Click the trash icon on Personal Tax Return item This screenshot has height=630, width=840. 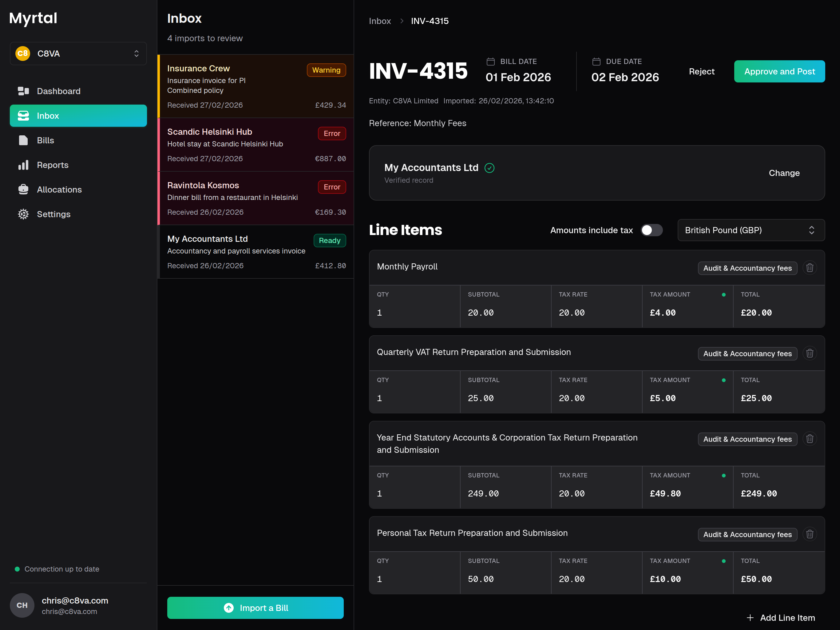810,534
